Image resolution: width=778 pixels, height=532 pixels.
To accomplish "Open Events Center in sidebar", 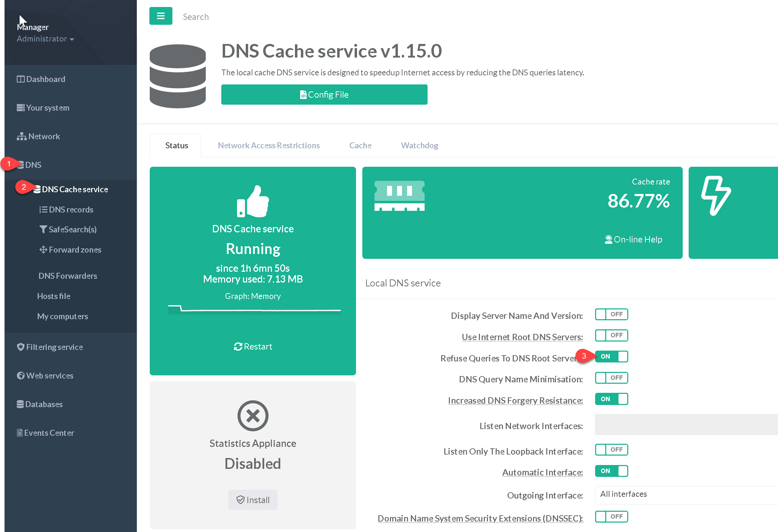I will 49,433.
